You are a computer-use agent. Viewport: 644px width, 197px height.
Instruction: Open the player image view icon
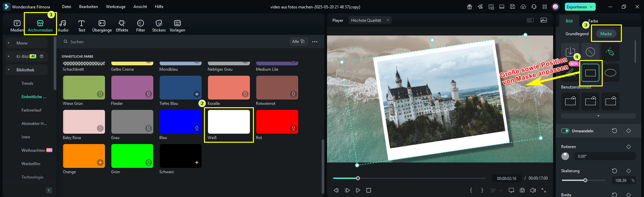544,20
